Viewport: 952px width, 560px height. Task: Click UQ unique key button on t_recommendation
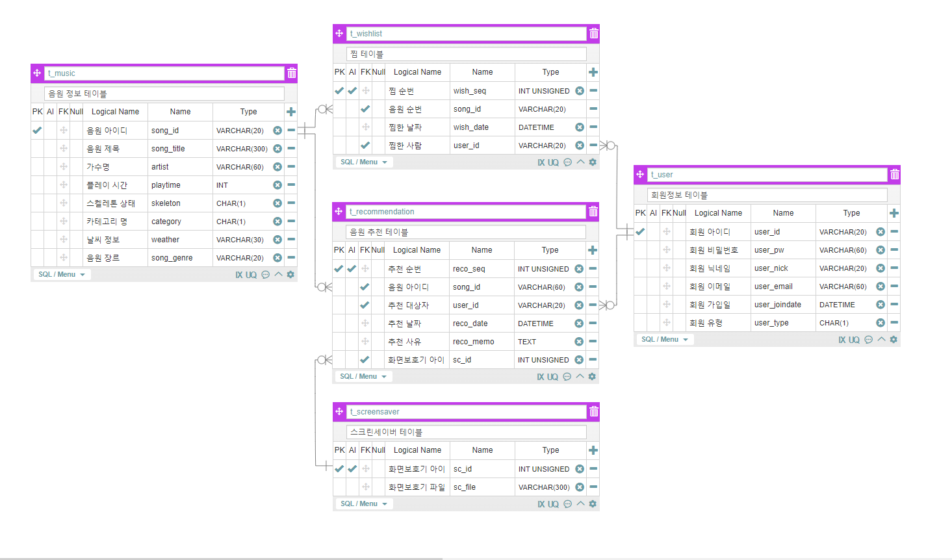pyautogui.click(x=552, y=377)
